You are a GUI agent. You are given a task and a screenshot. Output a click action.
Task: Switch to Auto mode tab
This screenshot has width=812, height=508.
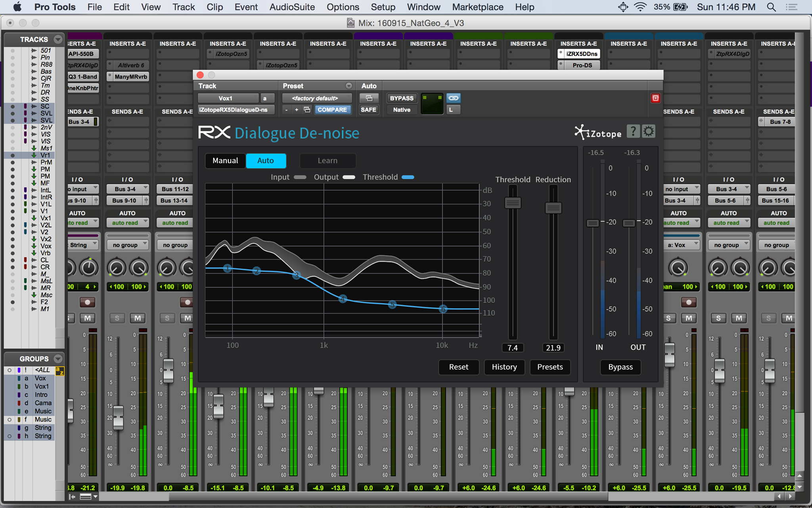[x=266, y=161]
